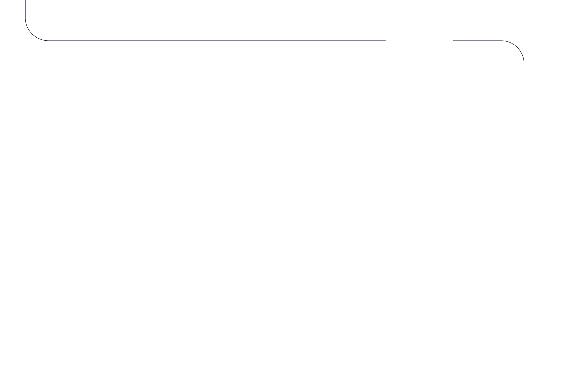Image resolution: width=588 pixels, height=367 pixels.
Task: Click the blank margin right of the vertical border
Action: 556,194
